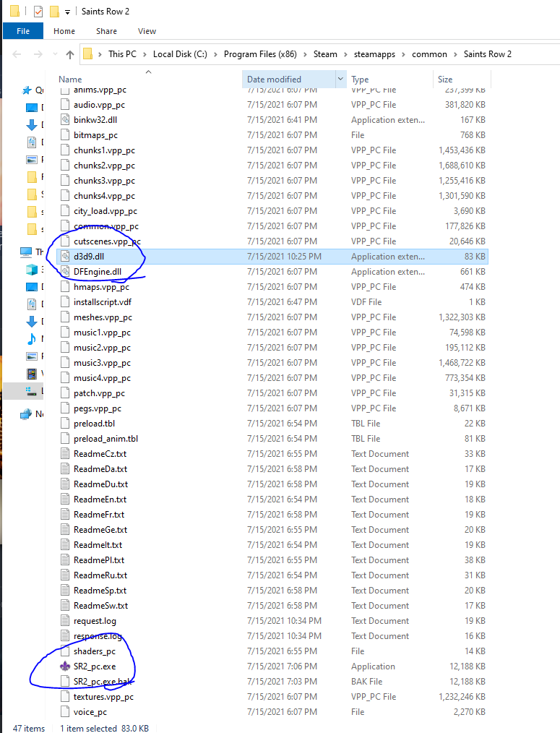
Task: Switch to the Share ribbon tab
Action: (106, 31)
